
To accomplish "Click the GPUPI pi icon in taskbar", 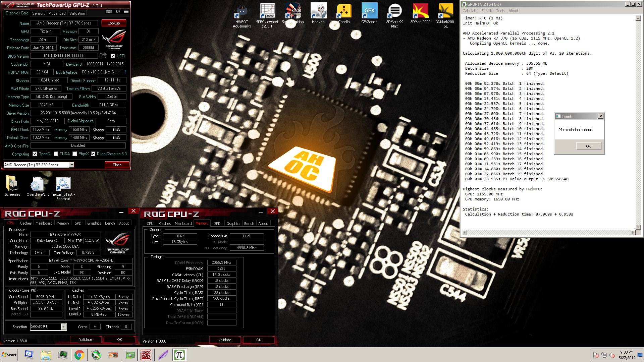I will (179, 355).
